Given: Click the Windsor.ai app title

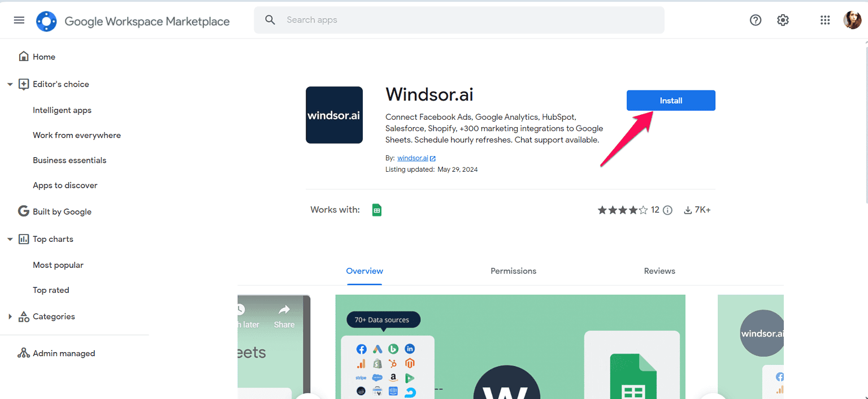Looking at the screenshot, I should (429, 94).
